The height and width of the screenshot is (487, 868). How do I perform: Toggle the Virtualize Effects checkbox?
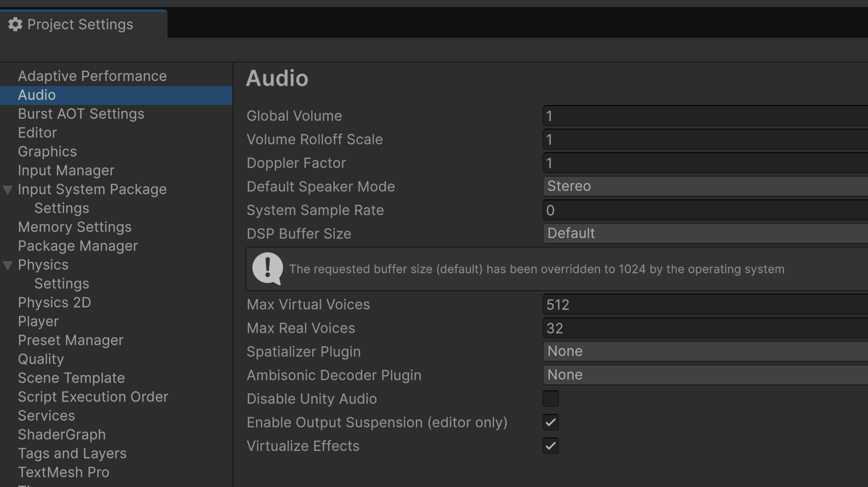click(x=550, y=446)
